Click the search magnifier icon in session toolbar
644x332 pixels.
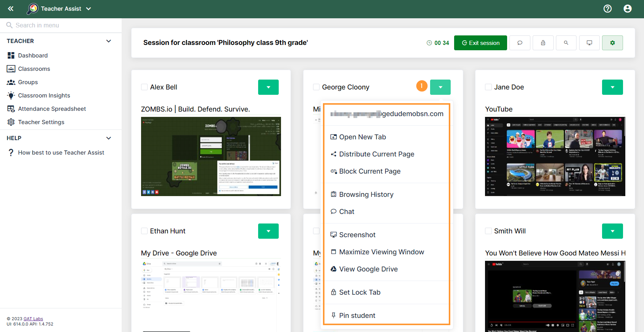(566, 43)
